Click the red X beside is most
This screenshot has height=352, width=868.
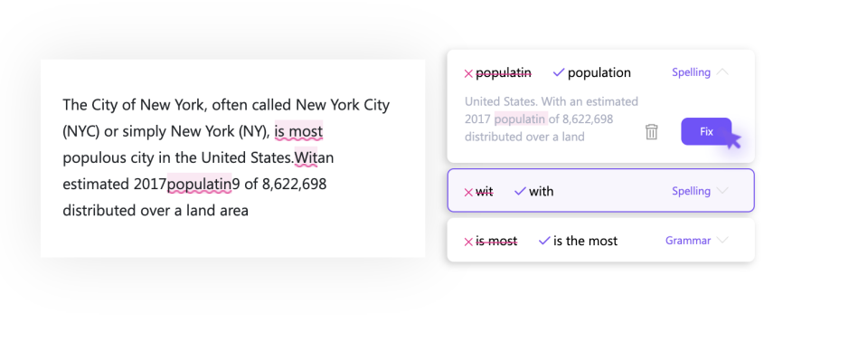tap(468, 242)
